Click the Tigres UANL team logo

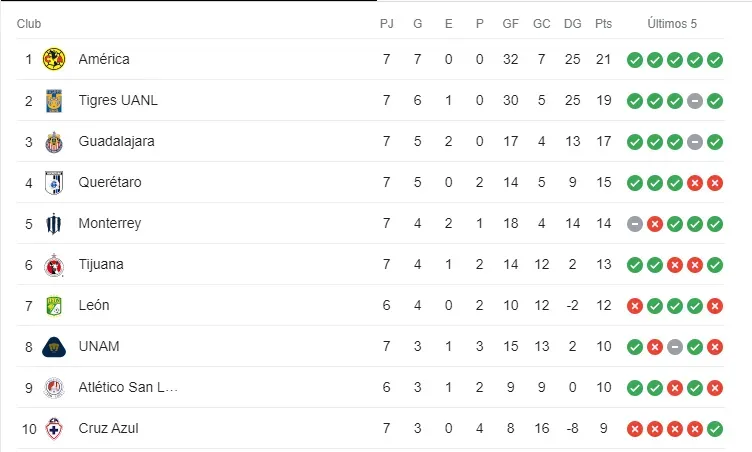click(54, 100)
